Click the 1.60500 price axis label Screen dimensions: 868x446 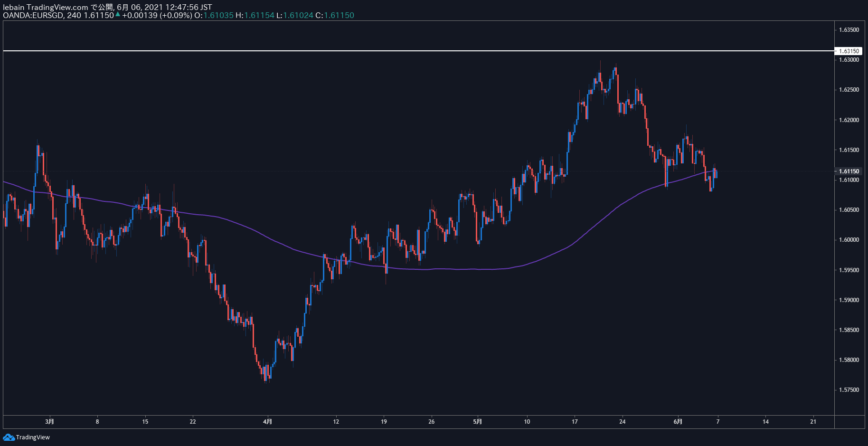(x=849, y=210)
